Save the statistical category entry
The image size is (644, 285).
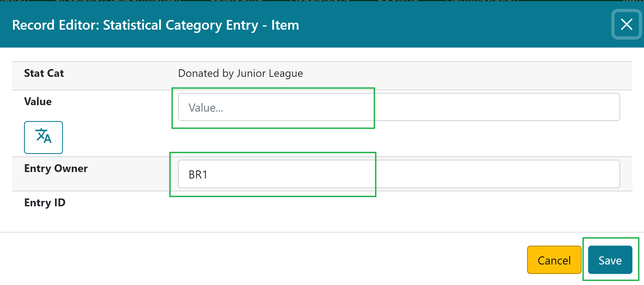pyautogui.click(x=610, y=260)
